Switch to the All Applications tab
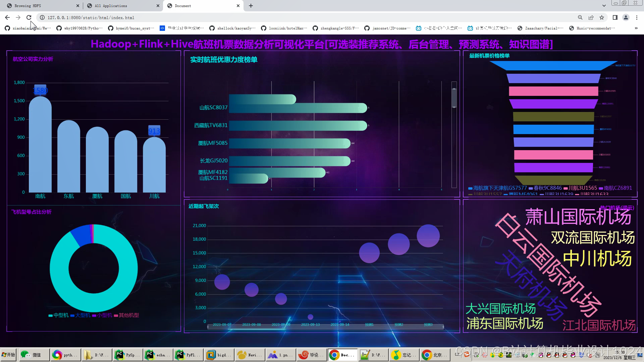The width and height of the screenshot is (644, 362). [x=111, y=6]
